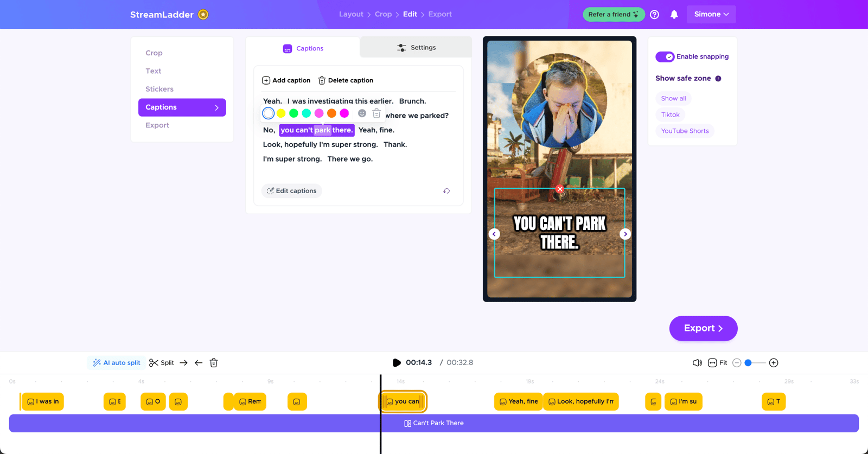
Task: Open Stickers in the sidebar
Action: (159, 89)
